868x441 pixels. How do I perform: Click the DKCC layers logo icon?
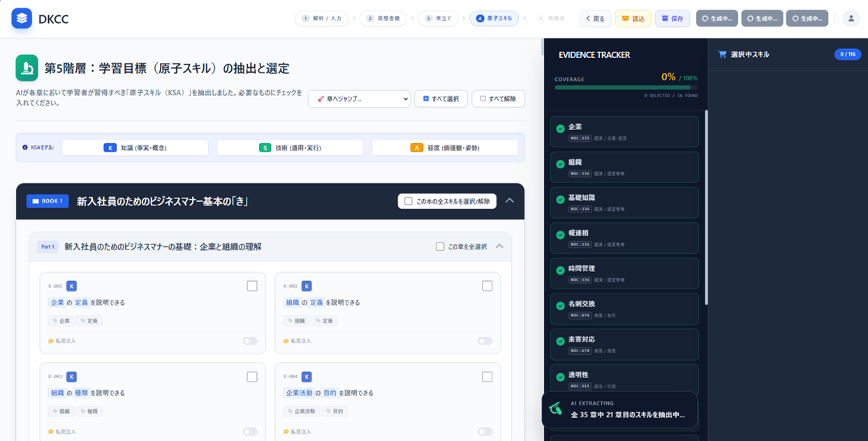pyautogui.click(x=22, y=18)
